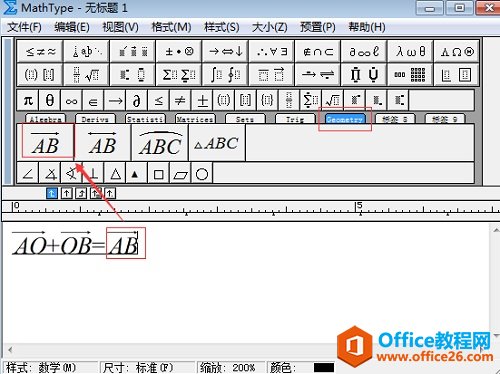This screenshot has height=374, width=500.
Task: Click the 缩放: 200% status bar field
Action: (230, 367)
